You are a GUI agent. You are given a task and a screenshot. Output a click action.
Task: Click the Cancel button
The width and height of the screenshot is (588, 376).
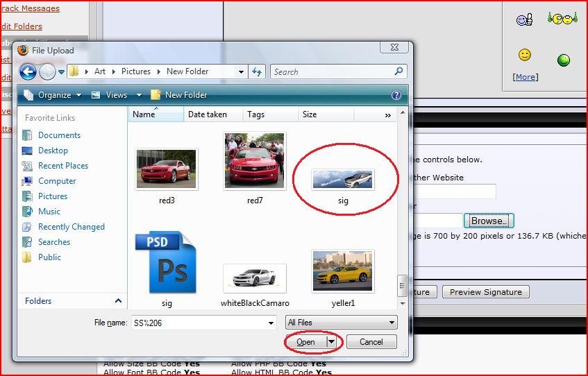[371, 342]
